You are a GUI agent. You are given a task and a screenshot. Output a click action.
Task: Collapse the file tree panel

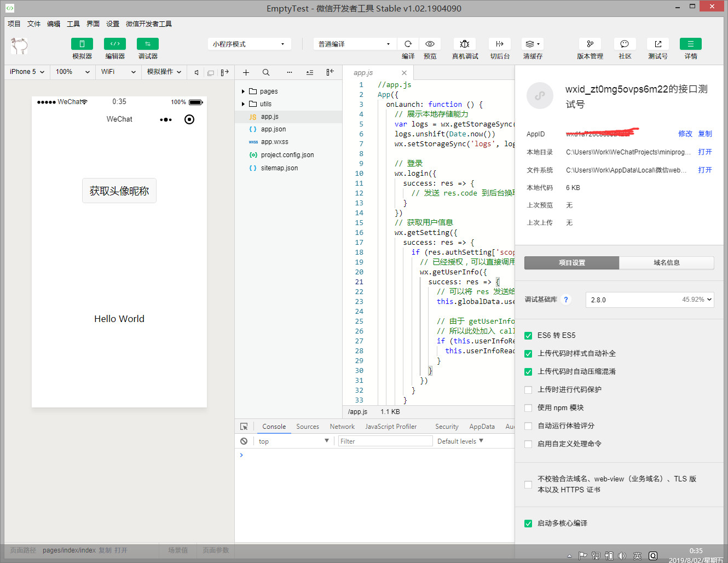(x=330, y=72)
